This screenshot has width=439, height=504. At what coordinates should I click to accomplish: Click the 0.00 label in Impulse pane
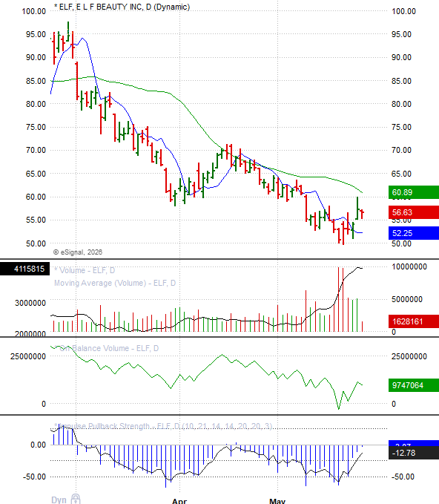tap(39, 445)
